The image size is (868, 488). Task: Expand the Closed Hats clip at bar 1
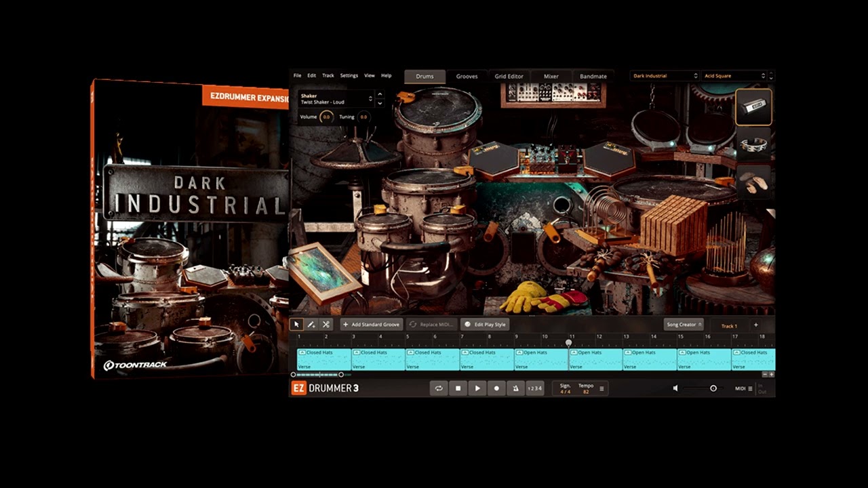coord(302,352)
